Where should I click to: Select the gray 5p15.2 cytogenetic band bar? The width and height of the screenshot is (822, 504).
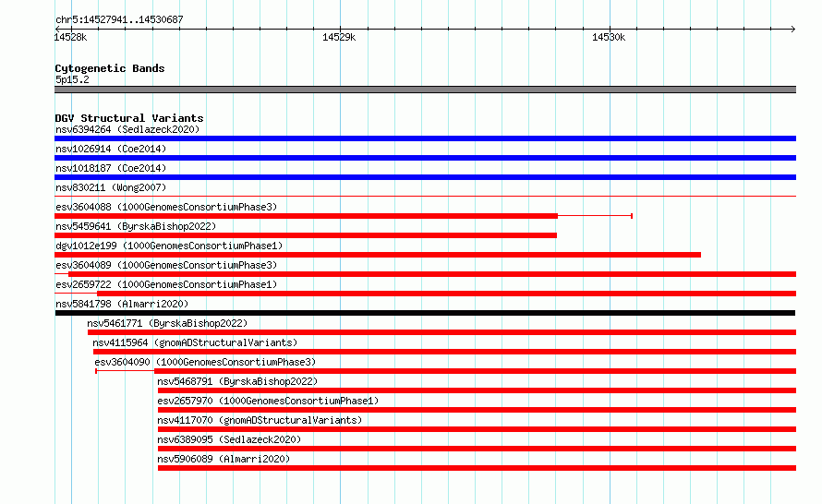click(x=425, y=90)
